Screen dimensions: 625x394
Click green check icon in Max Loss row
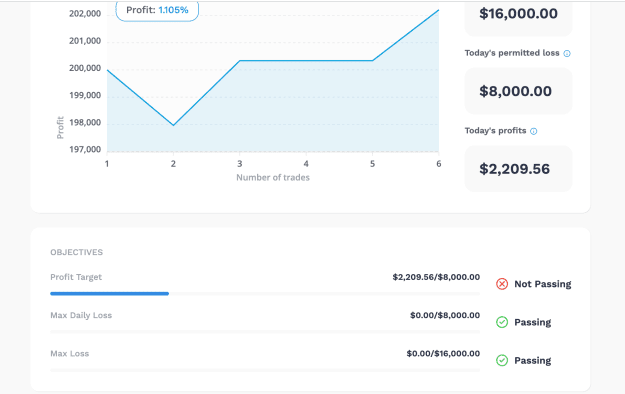(x=502, y=361)
